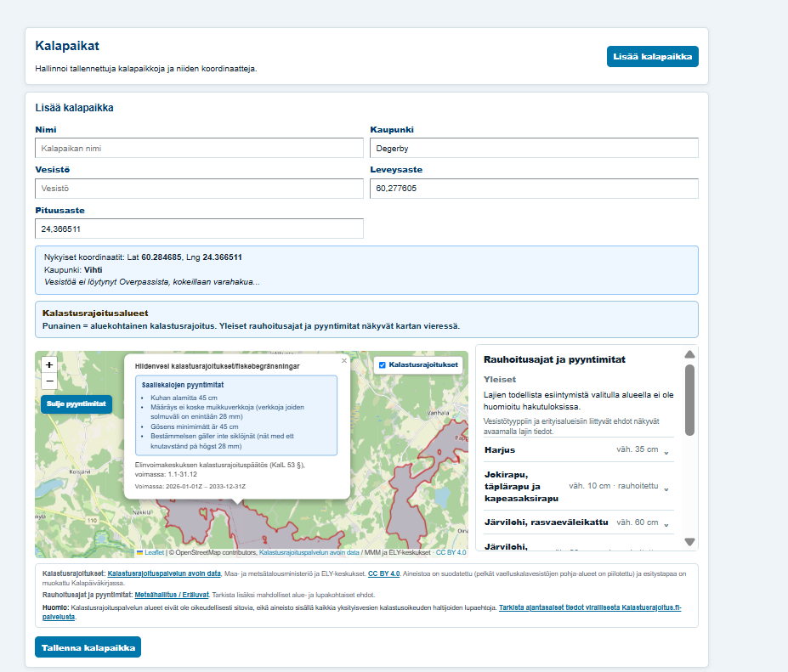
Task: Expand the Järvilohi, rasvaeväleikattu entry
Action: pyautogui.click(x=666, y=524)
